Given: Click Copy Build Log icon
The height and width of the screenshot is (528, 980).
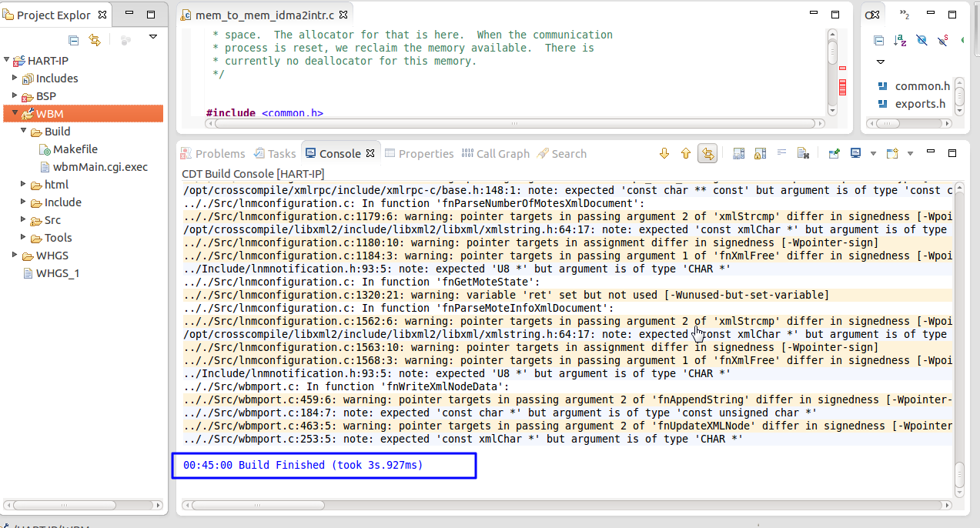Looking at the screenshot, I should click(738, 154).
